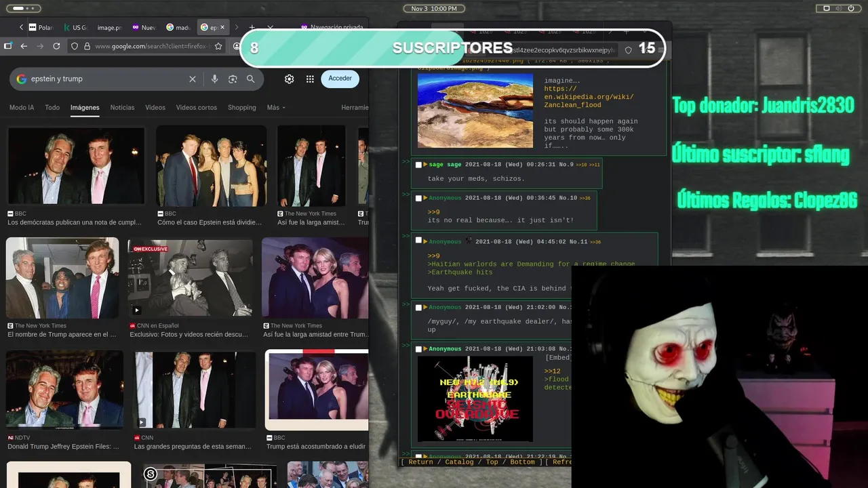Open Firefox sidebar view icon
This screenshot has height=488, width=868.
[x=7, y=46]
